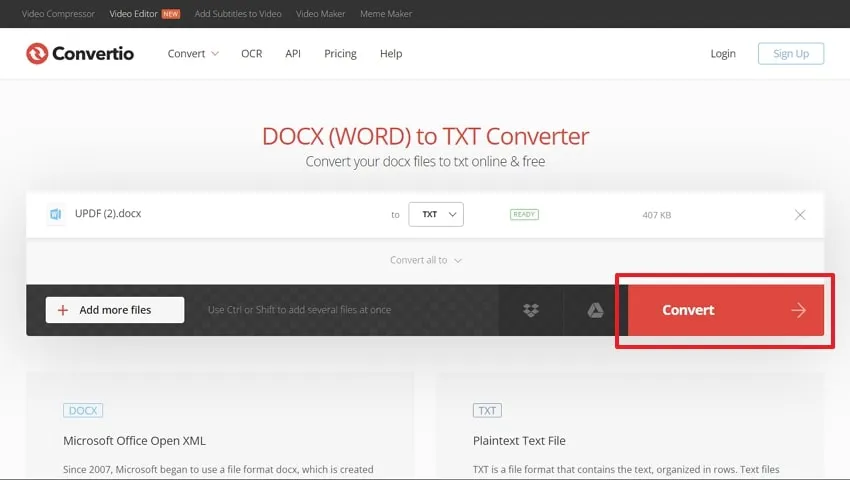The image size is (850, 480).
Task: Click the DOCX format tag
Action: [x=83, y=411]
